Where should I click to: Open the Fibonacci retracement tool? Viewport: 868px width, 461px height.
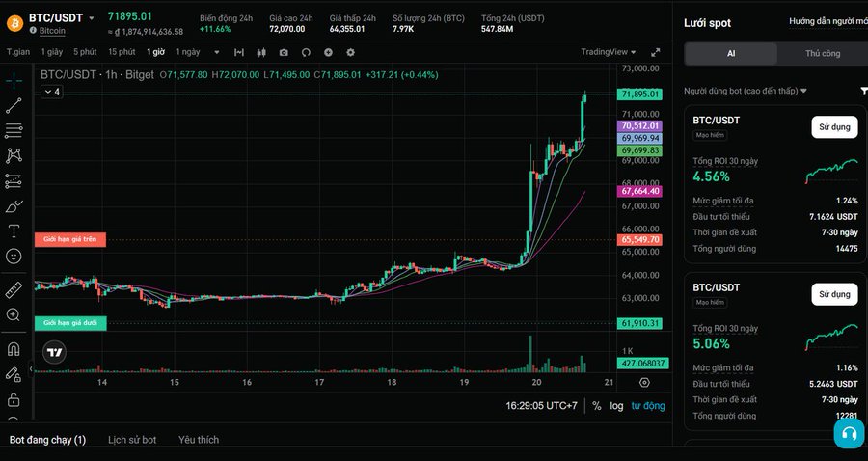[14, 130]
